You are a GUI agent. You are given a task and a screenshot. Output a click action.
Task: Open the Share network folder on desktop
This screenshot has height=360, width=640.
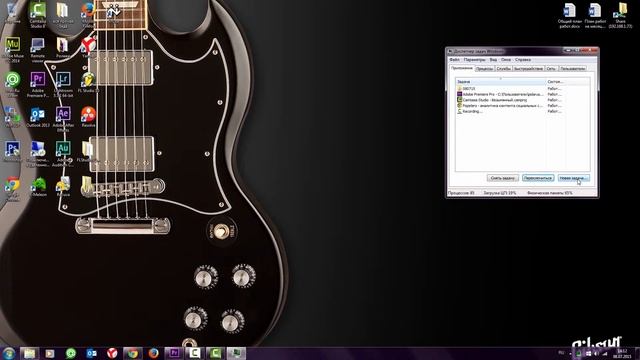[620, 16]
